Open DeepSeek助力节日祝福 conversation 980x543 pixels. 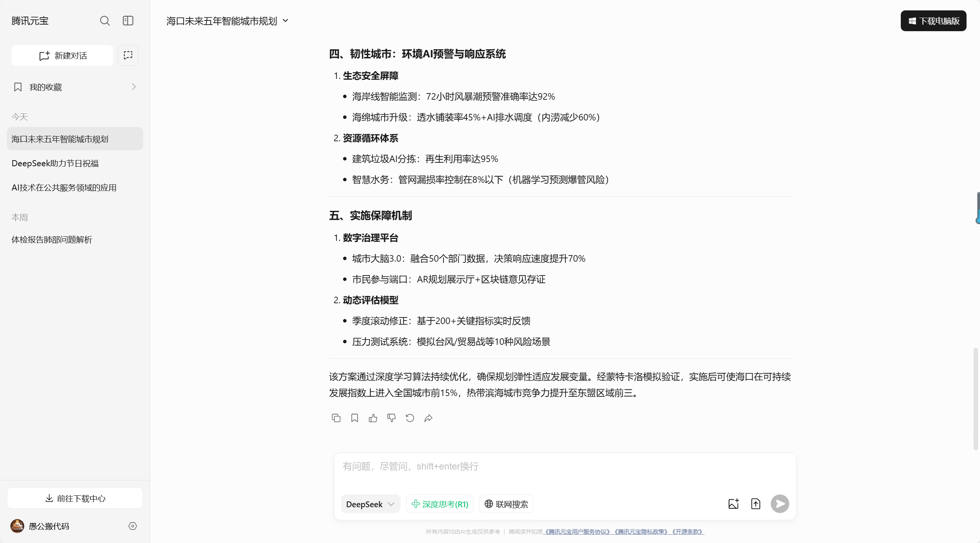coord(55,163)
